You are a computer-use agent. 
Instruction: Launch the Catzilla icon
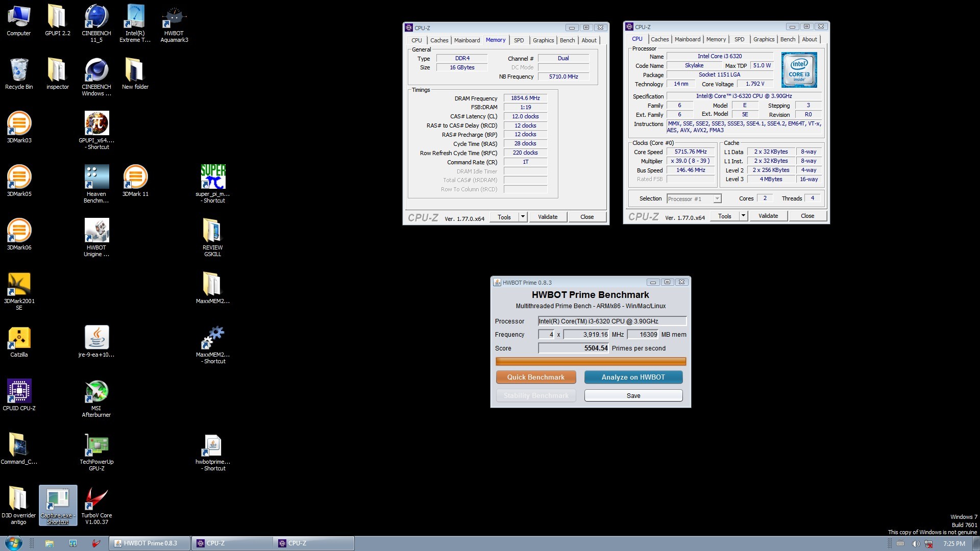(19, 342)
